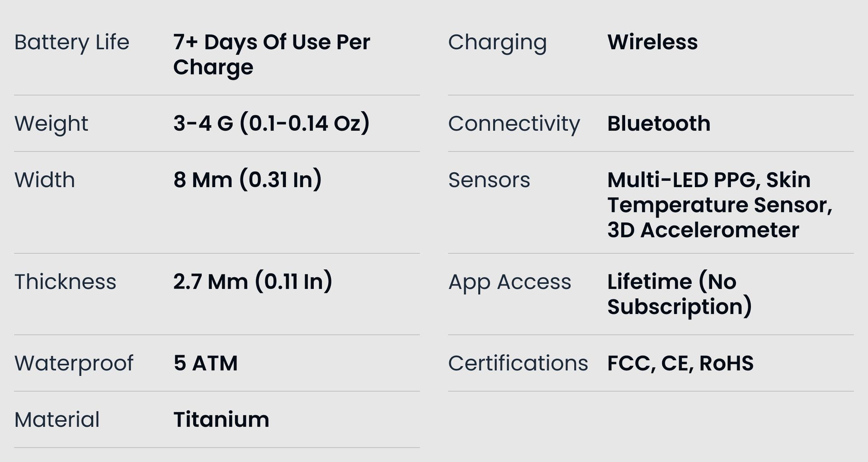Select the Titanium value text
868x462 pixels.
221,420
